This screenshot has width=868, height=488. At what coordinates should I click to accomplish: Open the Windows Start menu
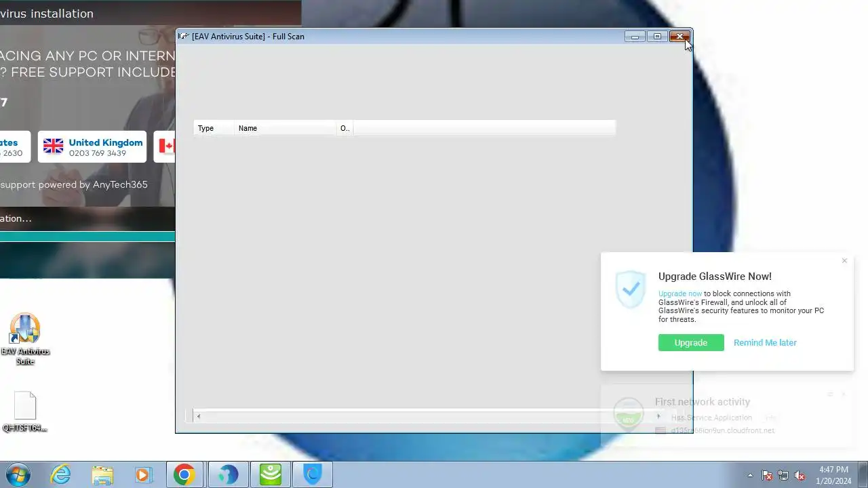(18, 474)
